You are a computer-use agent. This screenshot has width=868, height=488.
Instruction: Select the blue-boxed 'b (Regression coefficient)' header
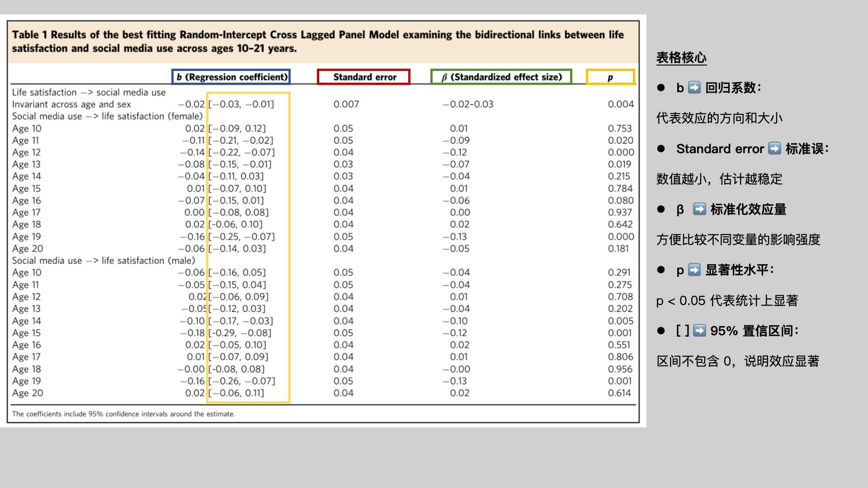[231, 77]
